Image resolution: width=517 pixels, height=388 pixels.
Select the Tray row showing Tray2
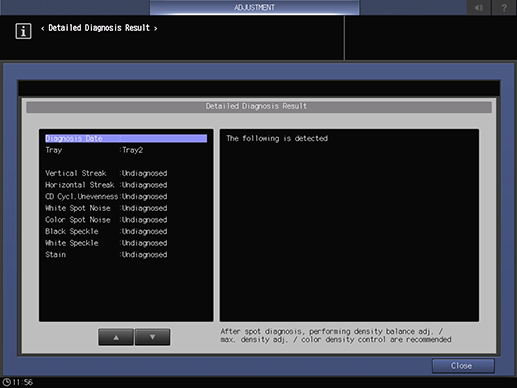tap(126, 150)
